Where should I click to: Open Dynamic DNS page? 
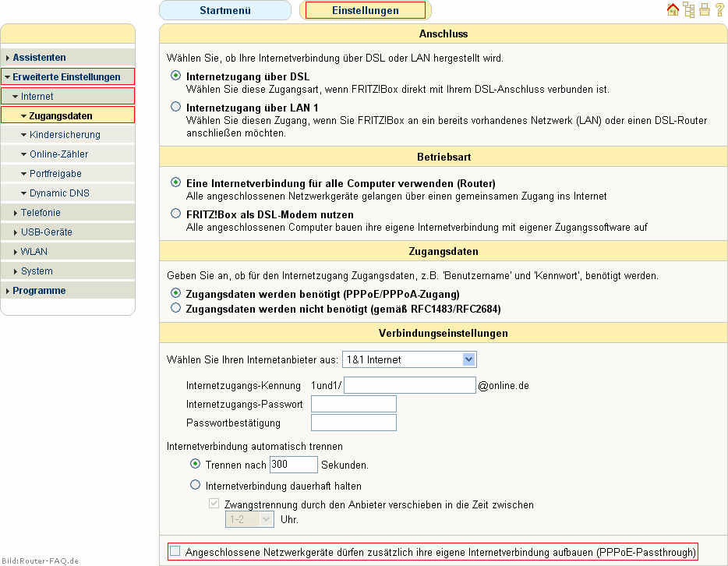pyautogui.click(x=68, y=193)
